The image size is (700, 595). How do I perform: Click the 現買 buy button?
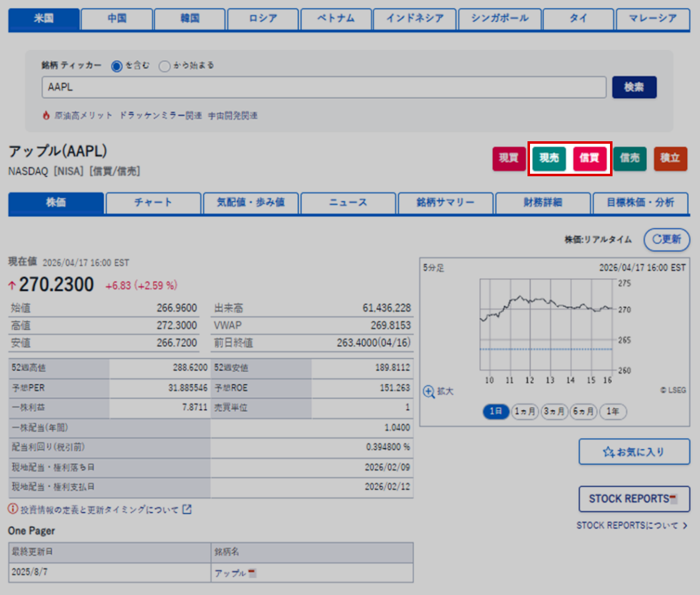point(509,159)
